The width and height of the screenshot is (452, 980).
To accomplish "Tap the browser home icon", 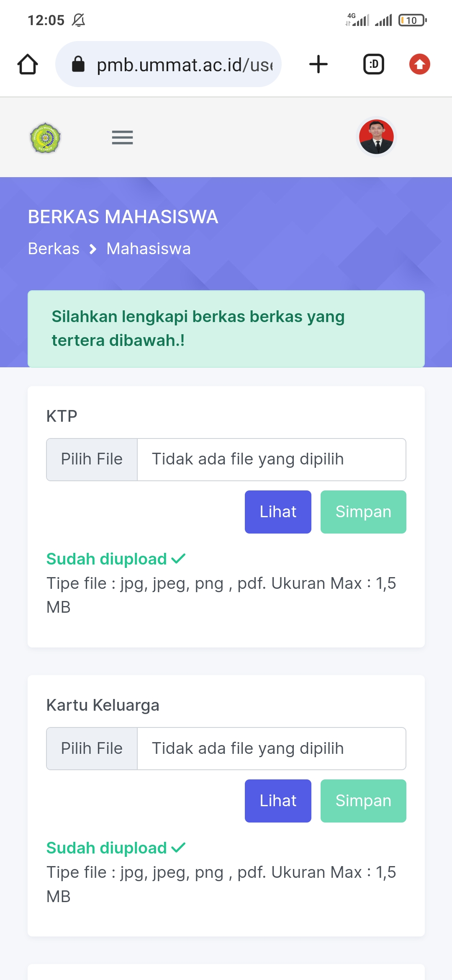I will tap(28, 64).
